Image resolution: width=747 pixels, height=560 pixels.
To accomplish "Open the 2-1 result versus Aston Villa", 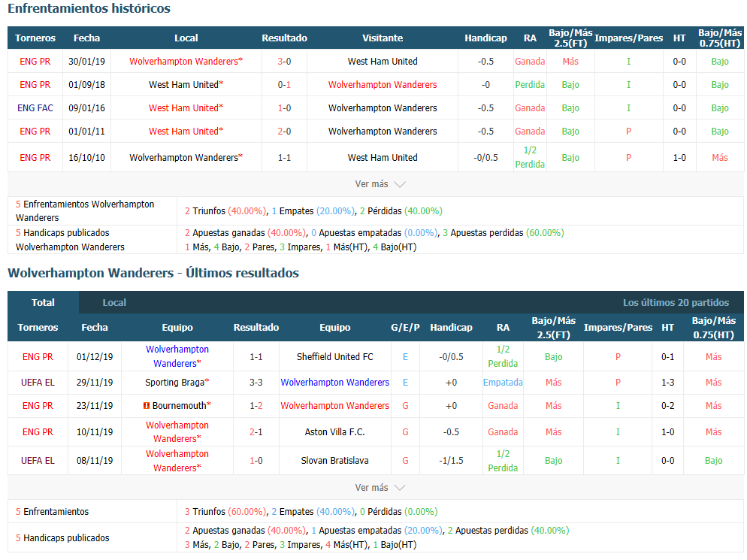I will pyautogui.click(x=256, y=431).
